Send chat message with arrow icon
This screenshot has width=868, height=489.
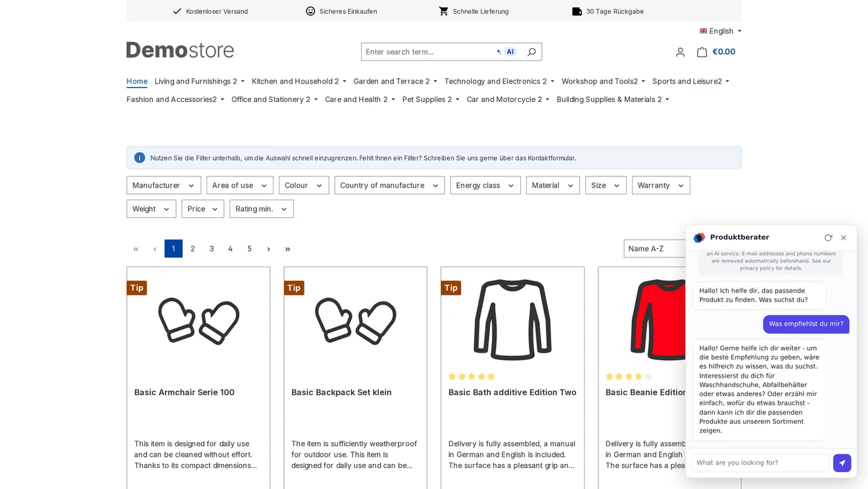(842, 463)
